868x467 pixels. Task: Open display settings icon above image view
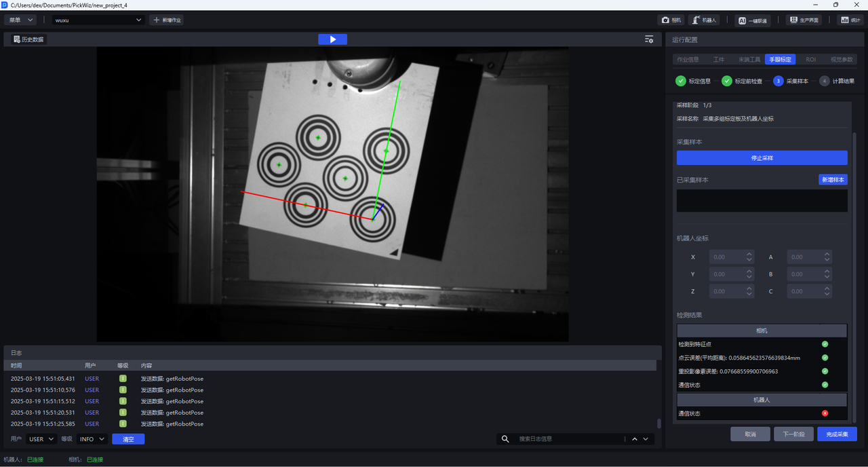649,39
